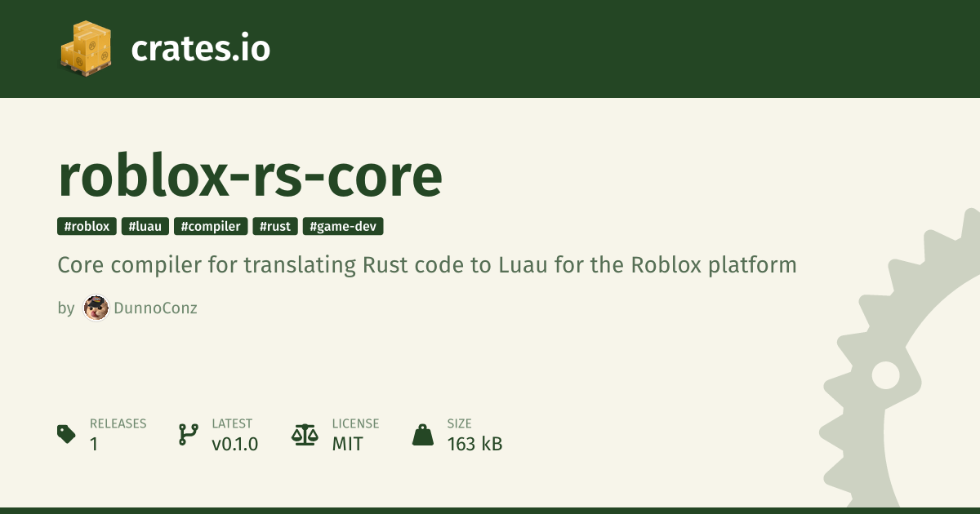Click the roblox-rs-core crate title
Image resolution: width=980 pixels, height=514 pixels.
point(250,175)
